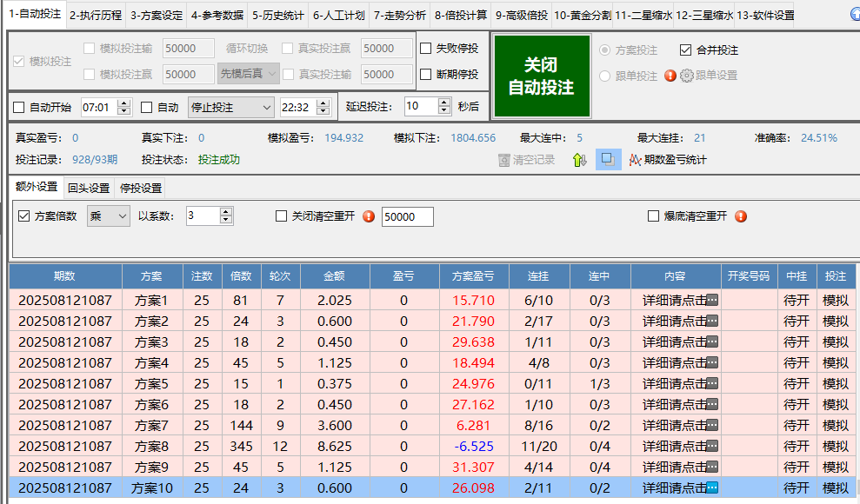Click the green 关闭自动投注 button
860x504 pixels.
pos(542,76)
